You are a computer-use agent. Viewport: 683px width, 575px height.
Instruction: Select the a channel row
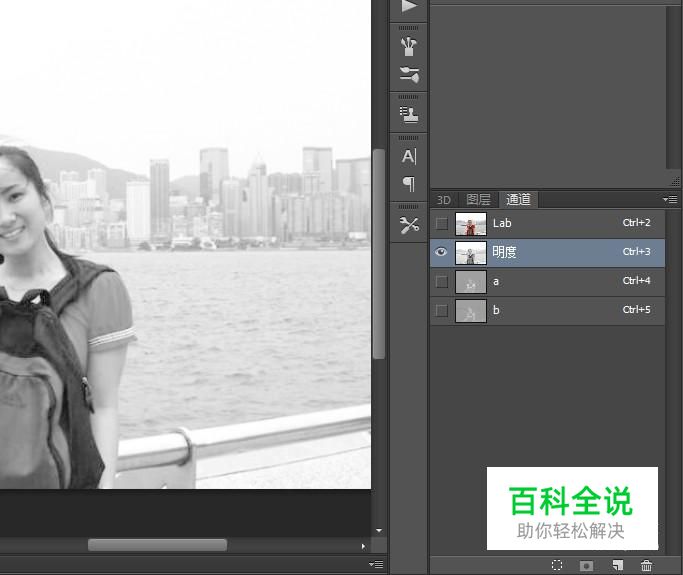[x=548, y=281]
